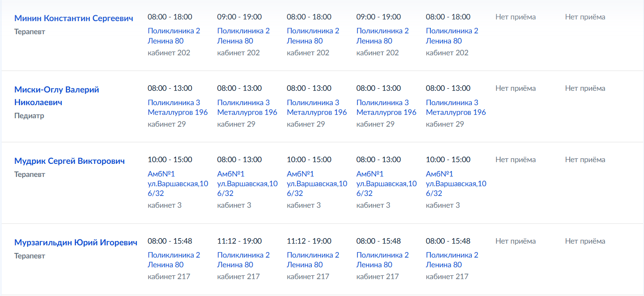Select doctor Мудрик Сергей Викторович
644x296 pixels.
(70, 161)
